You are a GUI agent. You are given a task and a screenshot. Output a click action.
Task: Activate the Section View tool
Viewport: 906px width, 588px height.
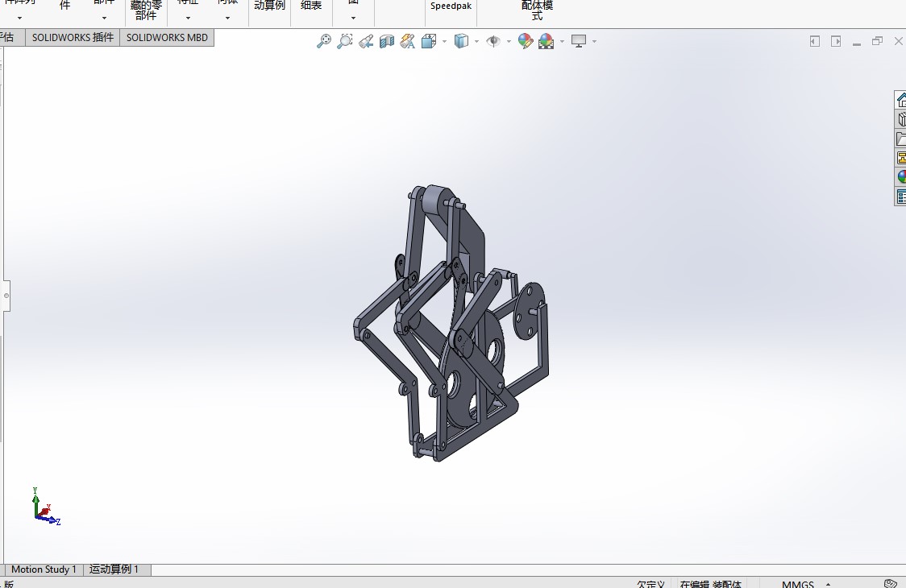[x=387, y=41]
